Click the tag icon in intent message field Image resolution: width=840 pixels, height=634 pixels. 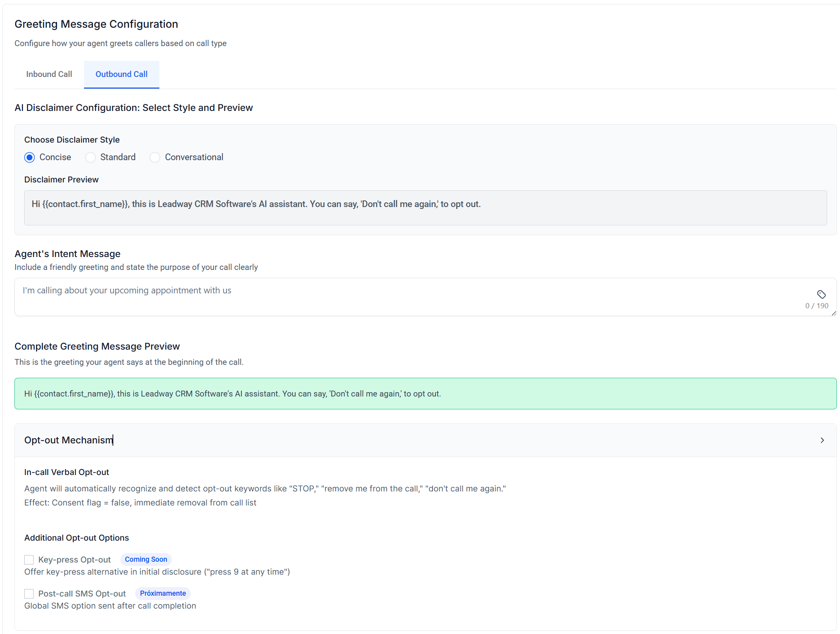coord(821,294)
